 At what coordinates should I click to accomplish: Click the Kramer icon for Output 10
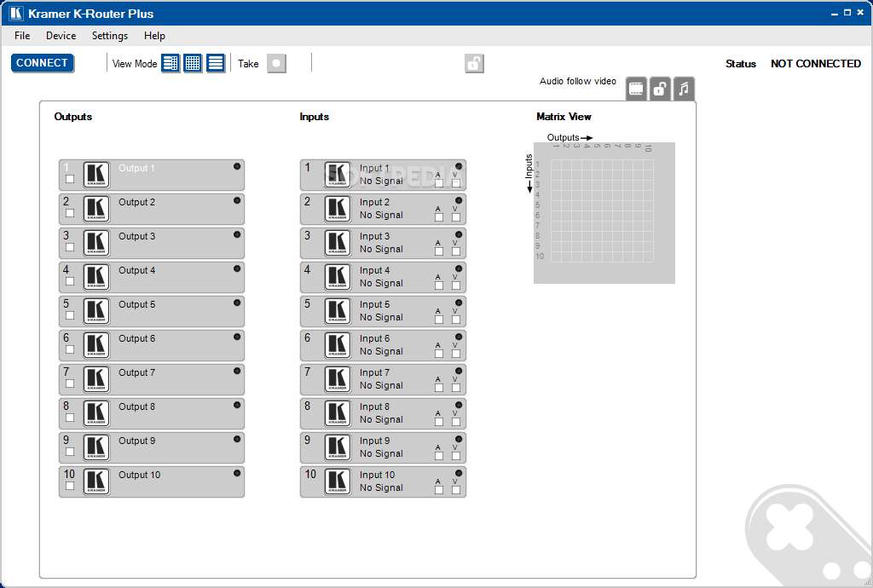96,481
